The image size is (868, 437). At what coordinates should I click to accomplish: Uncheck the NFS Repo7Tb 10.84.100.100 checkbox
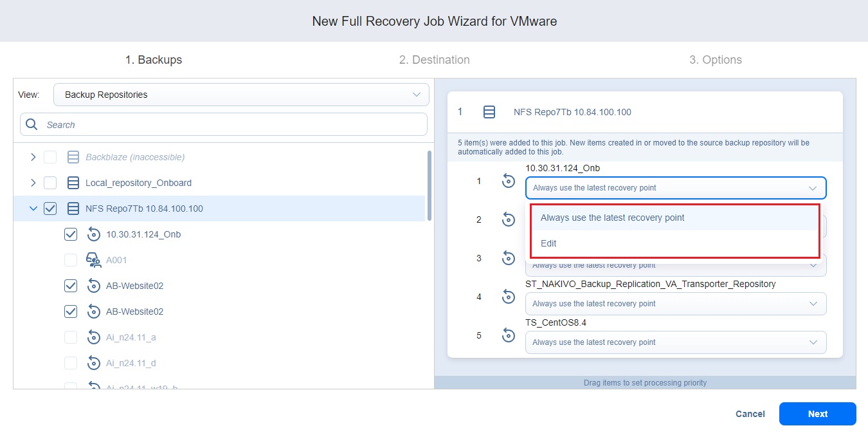(x=50, y=209)
